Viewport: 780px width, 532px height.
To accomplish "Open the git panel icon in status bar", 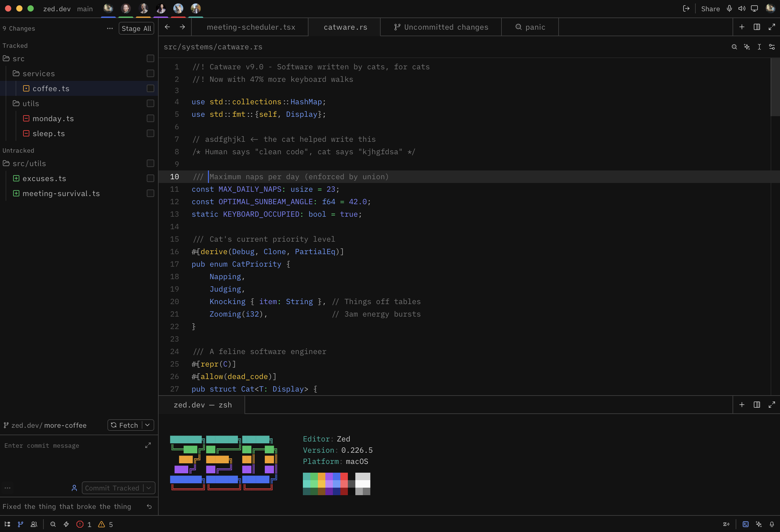I will (21, 524).
